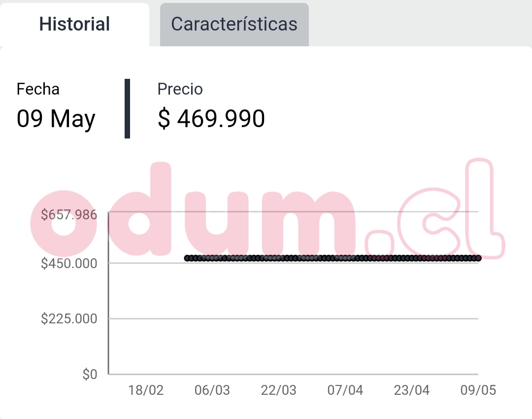Click the dark vertical divider between Fecha and Precio

(127, 108)
